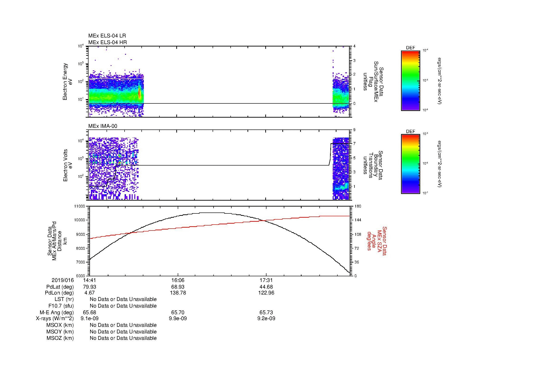Screen dimensions: 555x392
Task: Click the 'Boundary Transitions unitless' axis label
Action: (373, 165)
